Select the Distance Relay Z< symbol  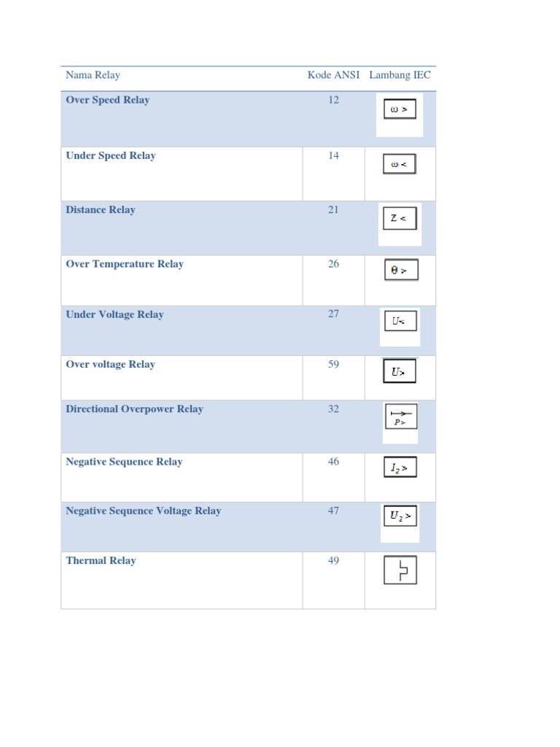pyautogui.click(x=400, y=218)
